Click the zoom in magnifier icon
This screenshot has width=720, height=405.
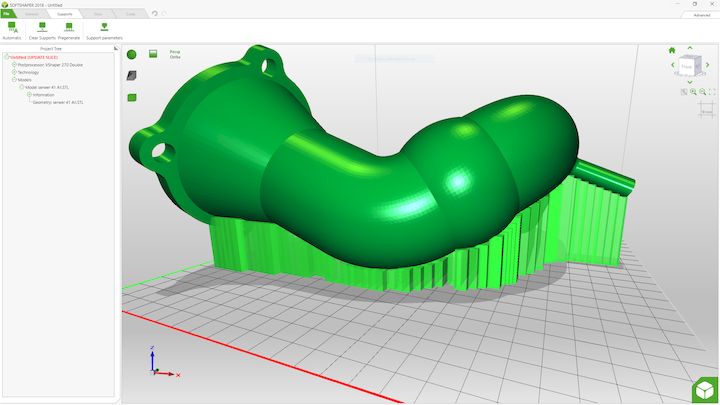tap(693, 92)
